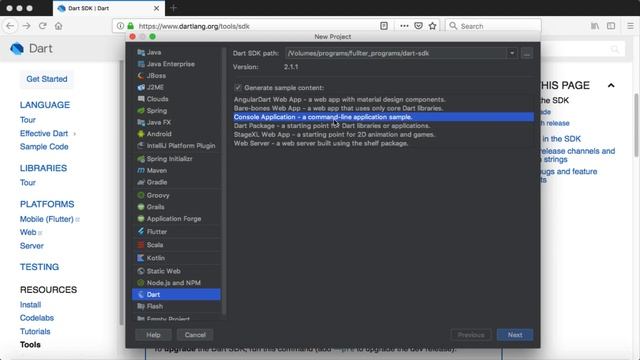The image size is (640, 360).
Task: Open Mobile (Flutter) sidebar link
Action: [x=47, y=219]
